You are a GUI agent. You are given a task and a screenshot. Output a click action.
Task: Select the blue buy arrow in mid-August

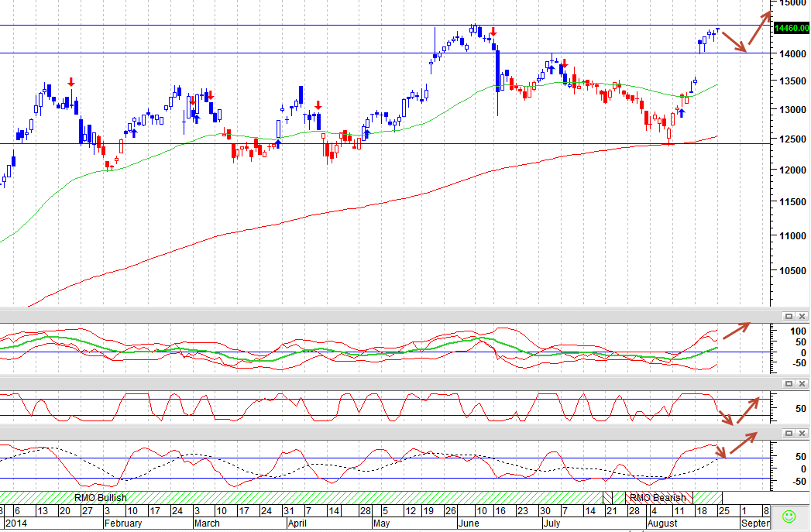coord(682,113)
